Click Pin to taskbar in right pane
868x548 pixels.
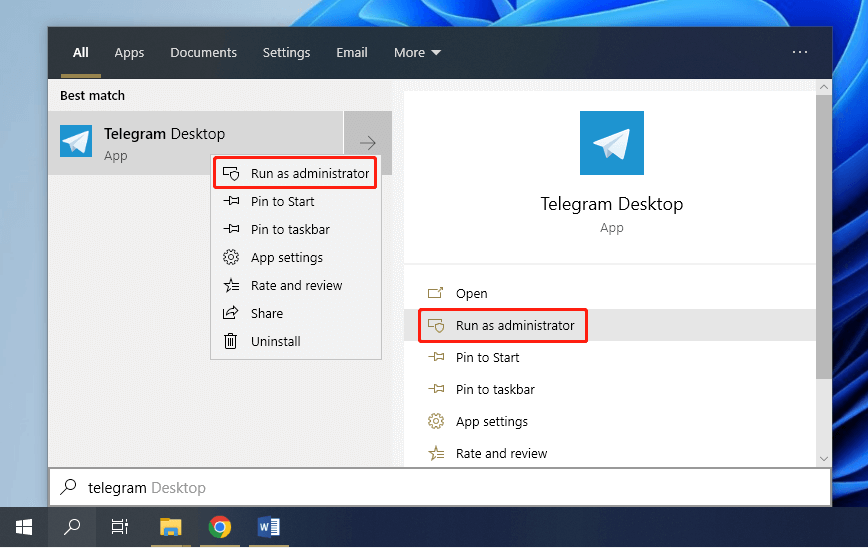tap(494, 390)
